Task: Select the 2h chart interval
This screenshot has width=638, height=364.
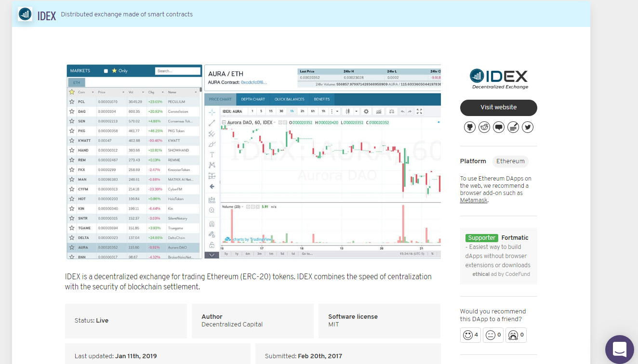Action: (302, 111)
